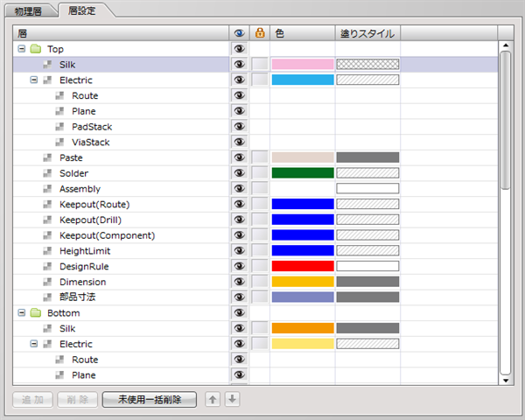Click the lock icon in column header

(x=259, y=33)
